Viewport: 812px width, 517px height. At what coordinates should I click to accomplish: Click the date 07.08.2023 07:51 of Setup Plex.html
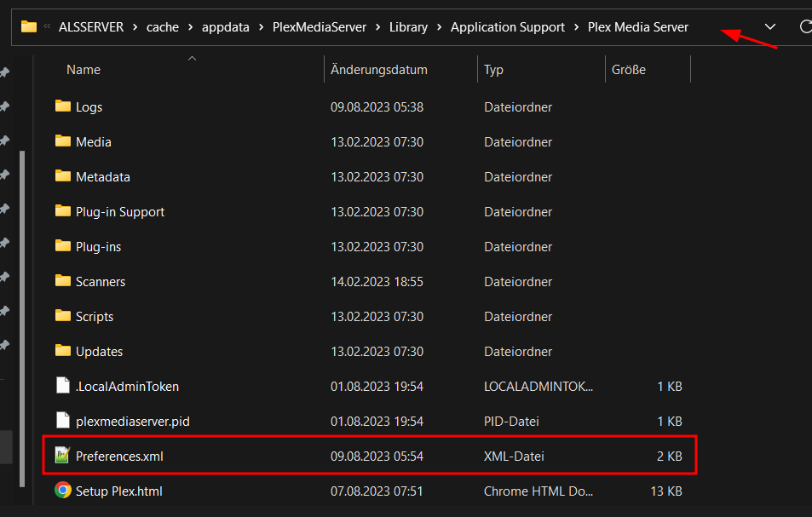coord(377,491)
